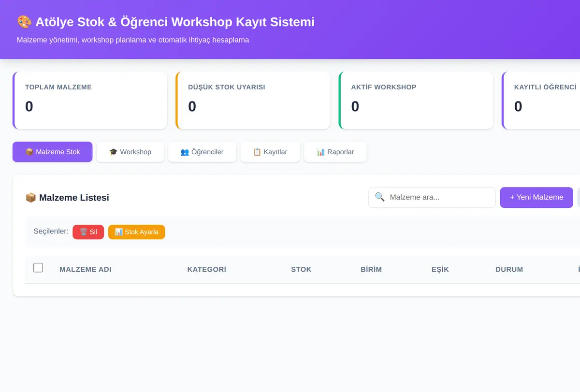Click the Düşük Stok Uyarısı card

tap(253, 101)
